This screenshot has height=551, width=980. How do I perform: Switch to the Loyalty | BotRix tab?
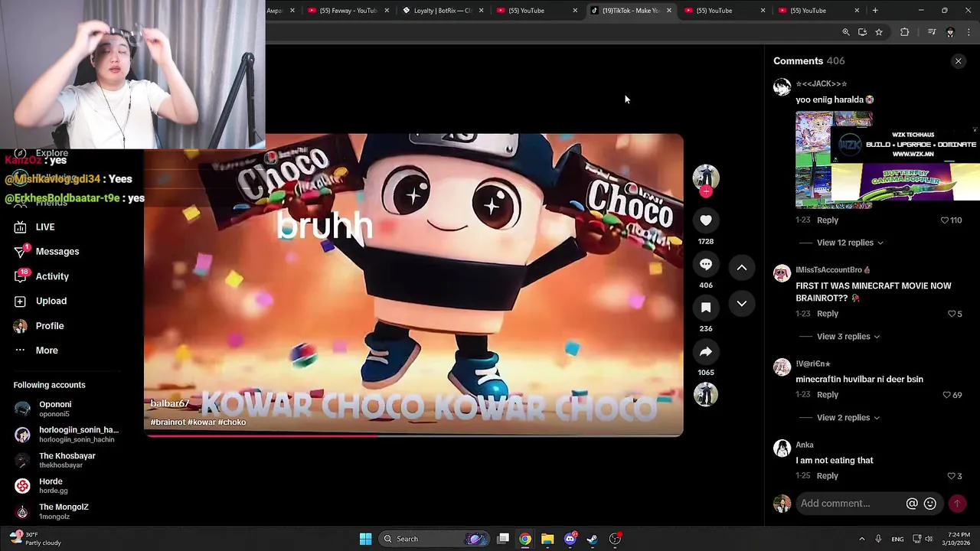[442, 11]
